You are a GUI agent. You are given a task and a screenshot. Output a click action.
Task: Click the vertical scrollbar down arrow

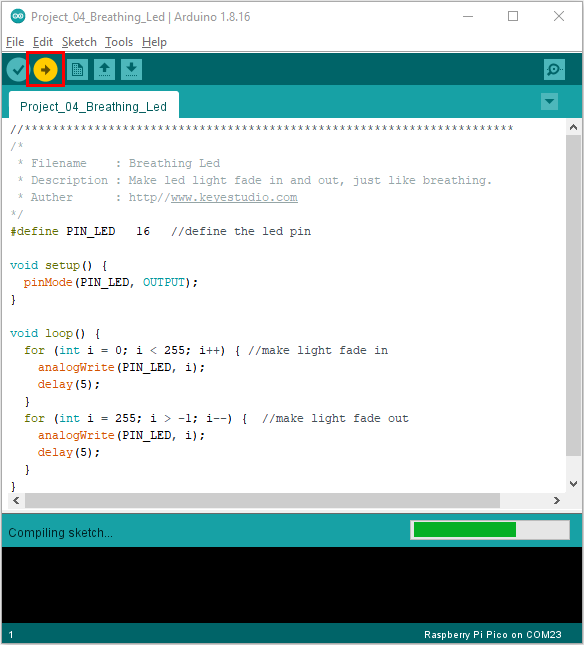pos(573,484)
